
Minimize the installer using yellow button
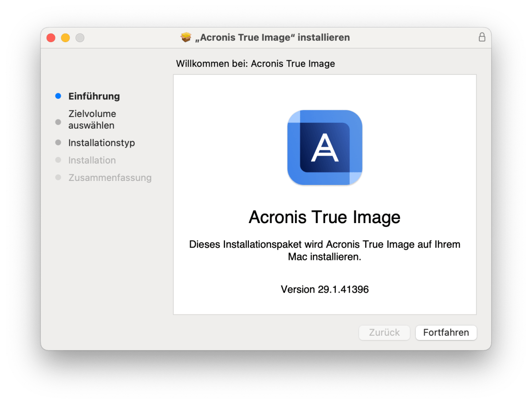point(66,38)
